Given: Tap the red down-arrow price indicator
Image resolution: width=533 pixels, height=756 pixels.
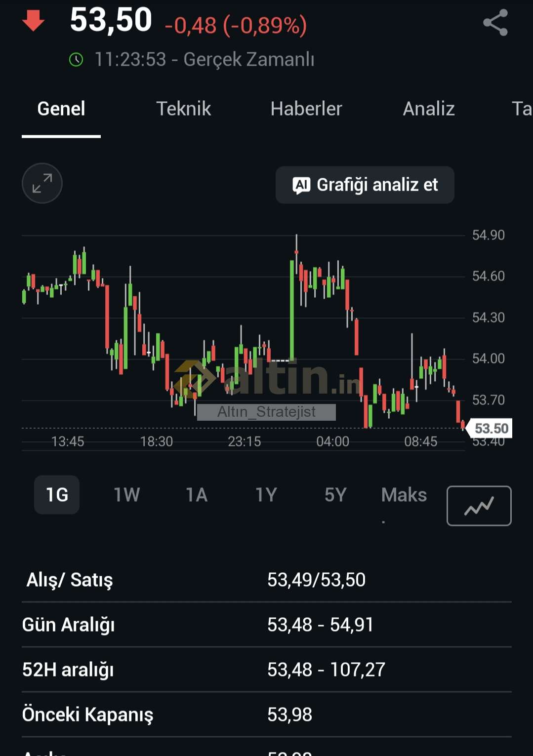Looking at the screenshot, I should [34, 22].
